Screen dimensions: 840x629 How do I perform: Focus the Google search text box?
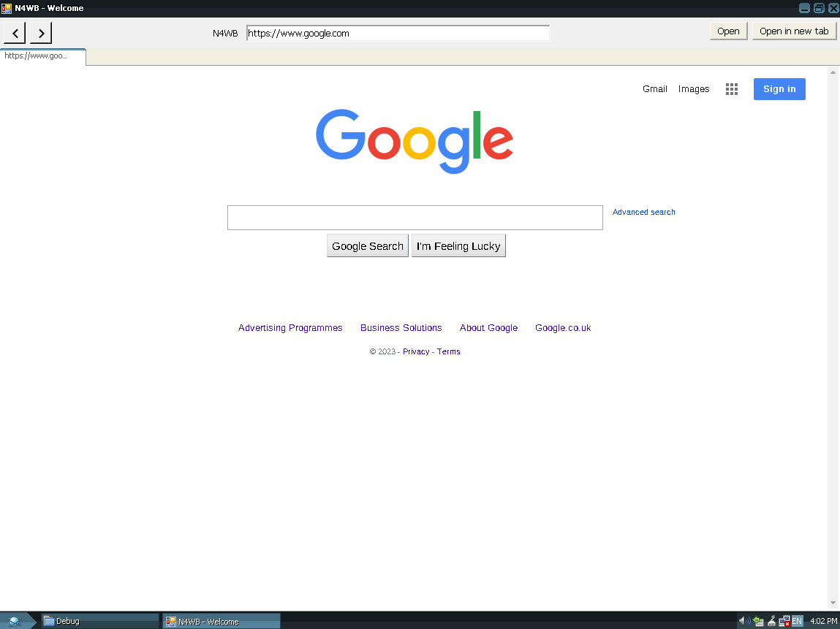pyautogui.click(x=415, y=218)
